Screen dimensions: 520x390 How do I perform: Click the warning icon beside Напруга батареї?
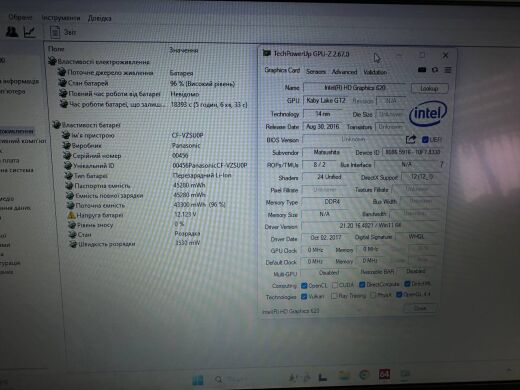click(x=71, y=215)
